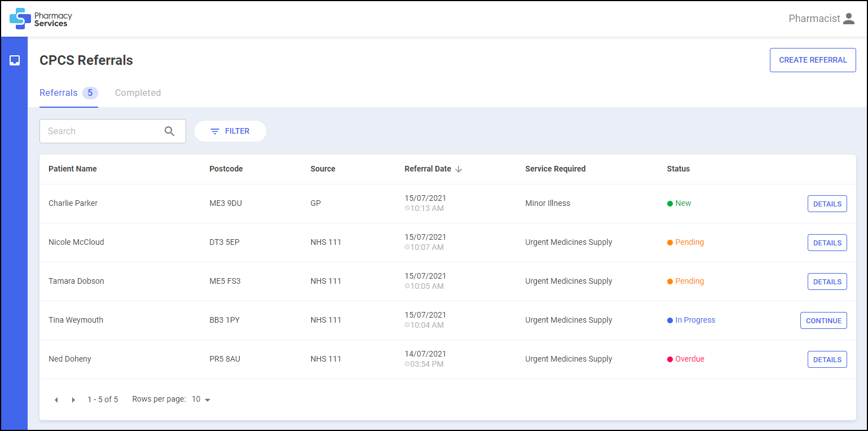868x431 pixels.
Task: Click the Status column header
Action: pos(678,169)
